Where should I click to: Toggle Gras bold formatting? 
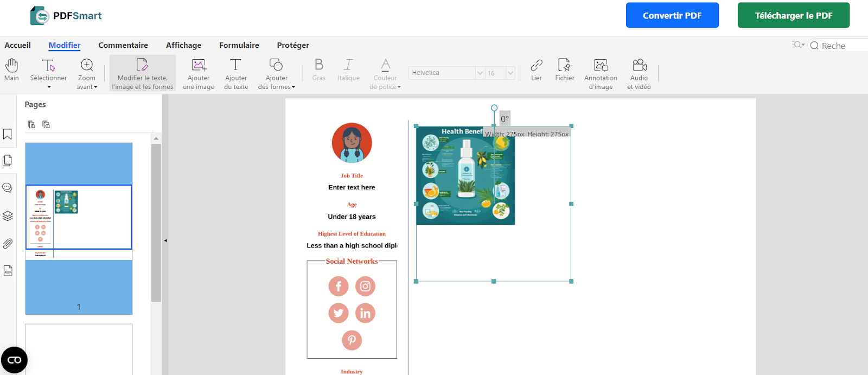pos(319,71)
